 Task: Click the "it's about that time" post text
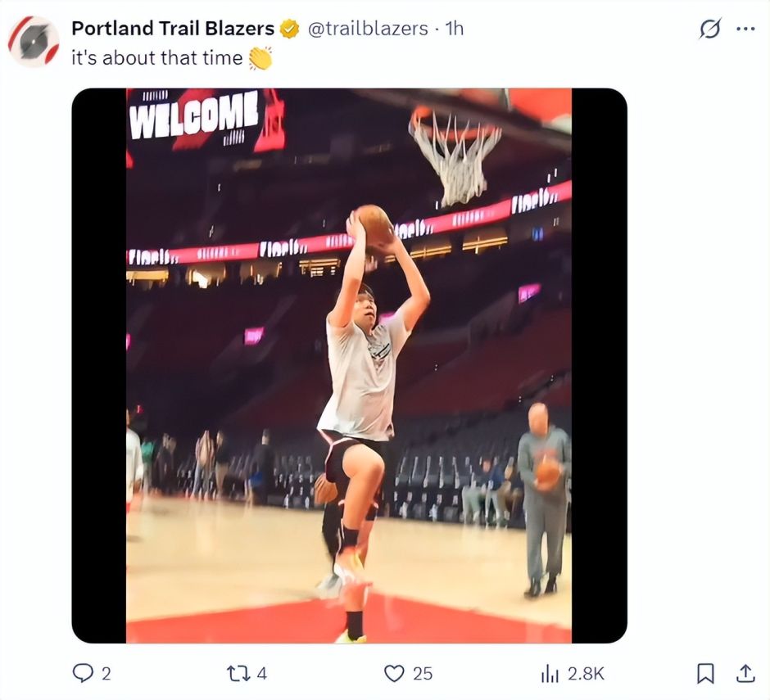tap(157, 58)
